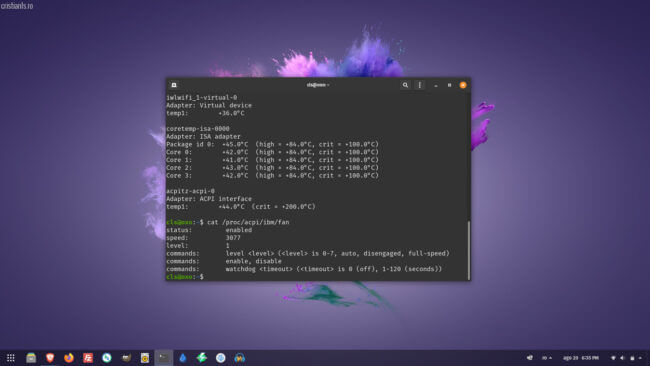
Task: Click the 'Core 0:' temperature line
Action: point(272,152)
